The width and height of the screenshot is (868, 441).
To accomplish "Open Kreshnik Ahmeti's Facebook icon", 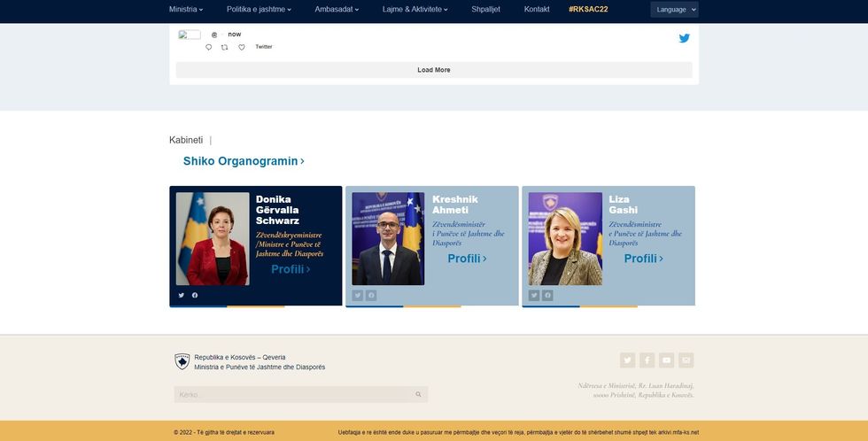I will [371, 295].
